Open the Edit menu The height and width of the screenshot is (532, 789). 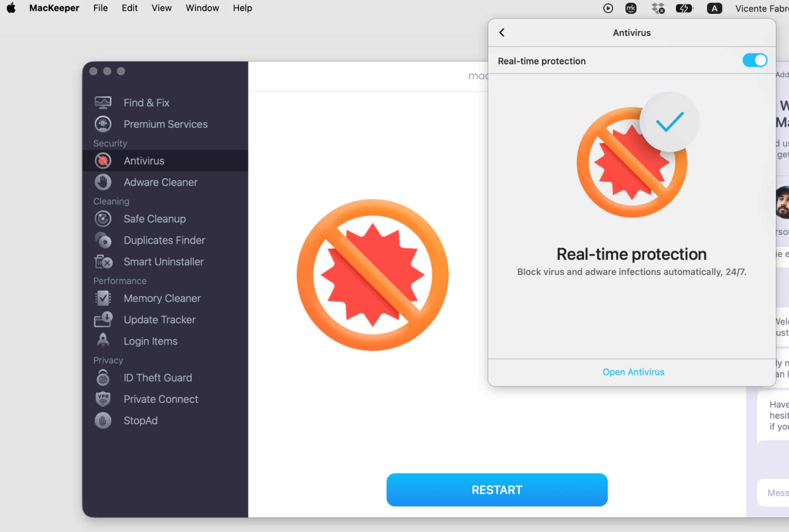point(129,8)
